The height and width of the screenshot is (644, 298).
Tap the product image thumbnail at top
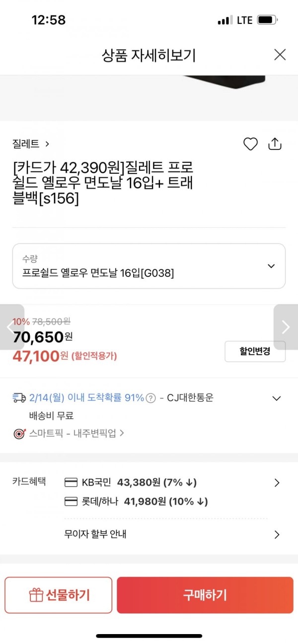click(x=149, y=98)
